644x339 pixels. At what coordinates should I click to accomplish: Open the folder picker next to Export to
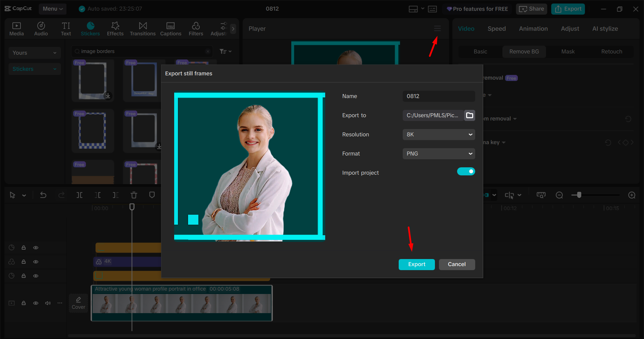(x=469, y=115)
